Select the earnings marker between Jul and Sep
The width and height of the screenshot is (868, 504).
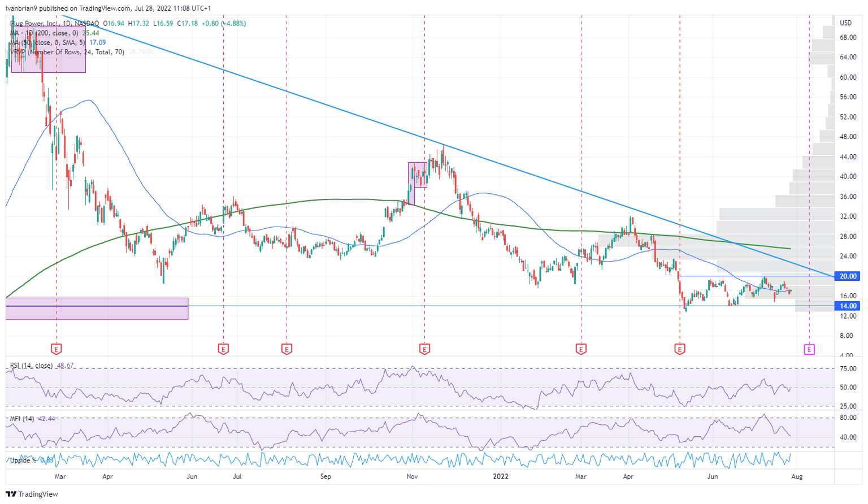point(287,349)
